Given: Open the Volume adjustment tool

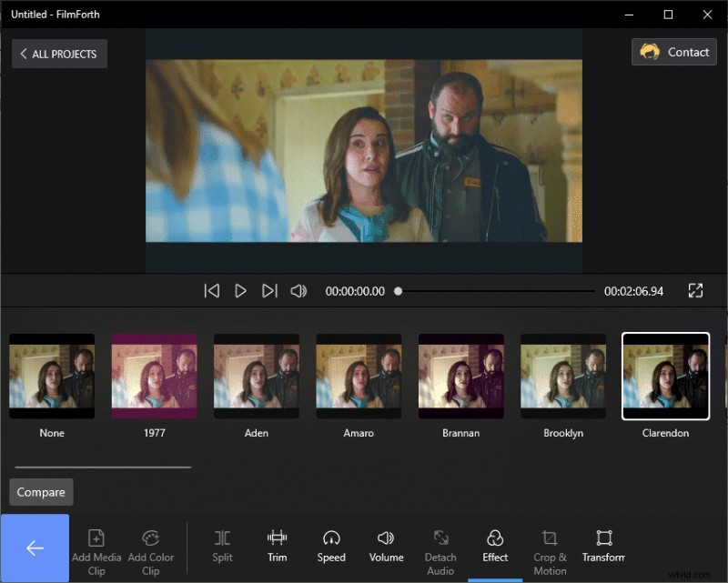Looking at the screenshot, I should (x=386, y=546).
